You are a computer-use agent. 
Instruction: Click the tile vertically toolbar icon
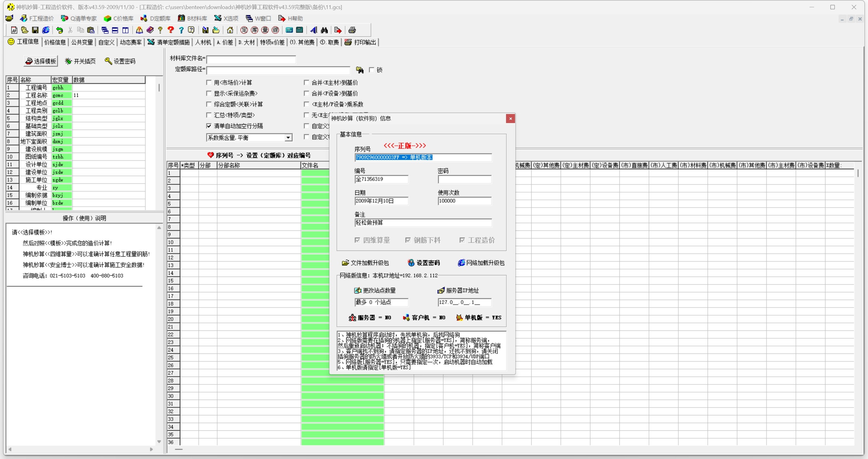coord(125,30)
